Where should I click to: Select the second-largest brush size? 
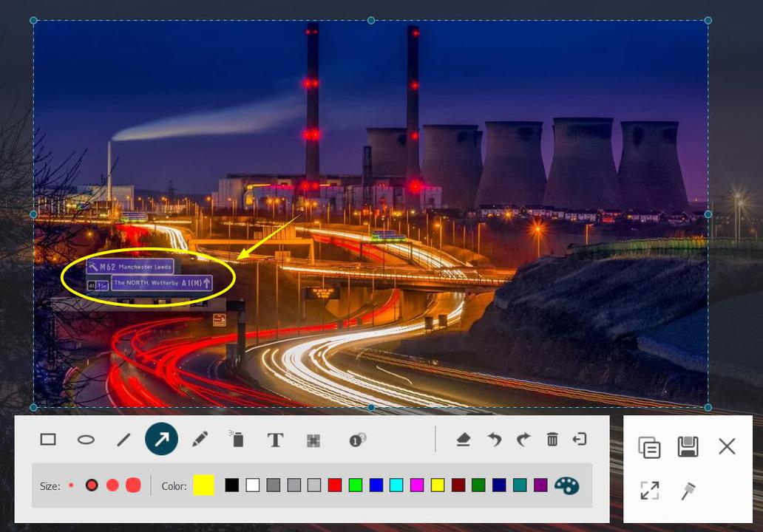[x=112, y=485]
